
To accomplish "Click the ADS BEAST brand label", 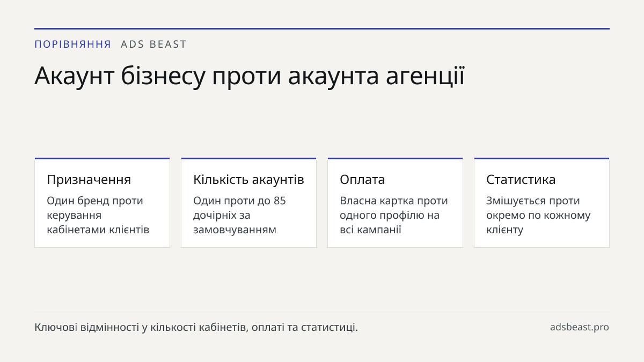I will [153, 45].
